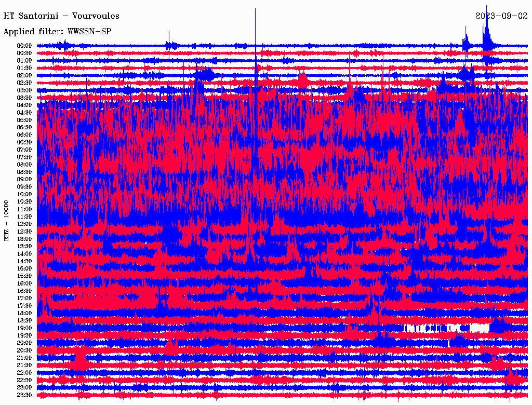Click the date label 2023-09-02

pos(501,16)
